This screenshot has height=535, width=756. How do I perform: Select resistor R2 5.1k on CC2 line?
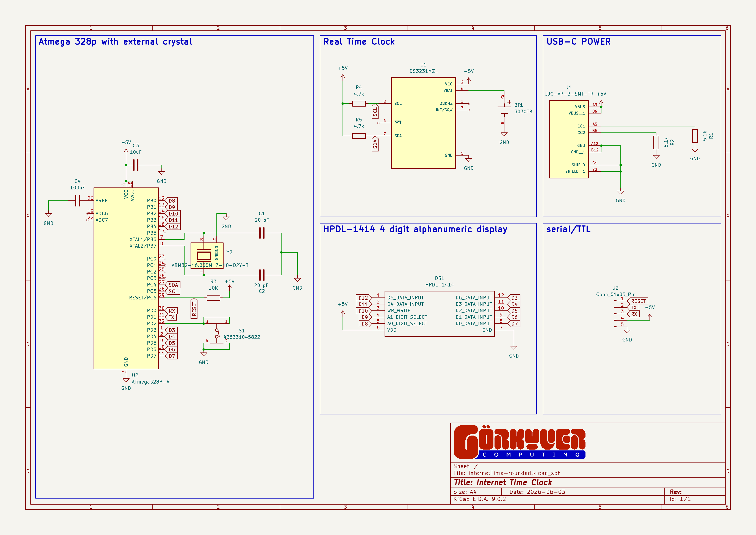[656, 142]
